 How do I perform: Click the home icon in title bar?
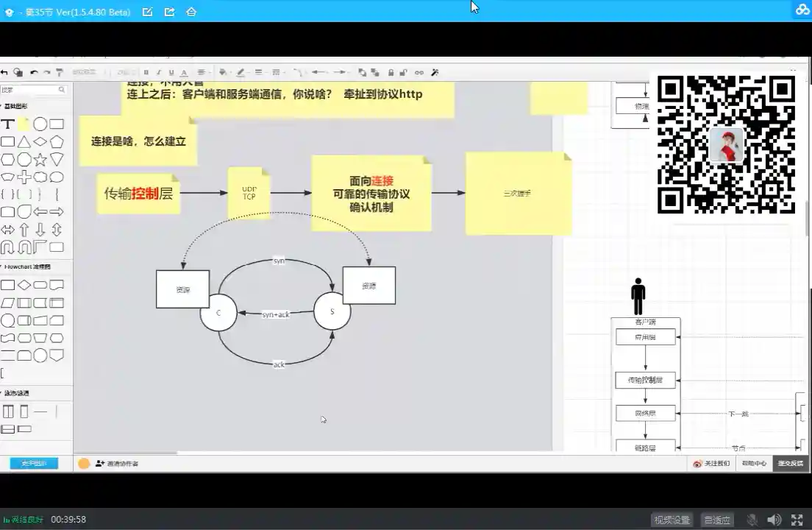pos(191,11)
